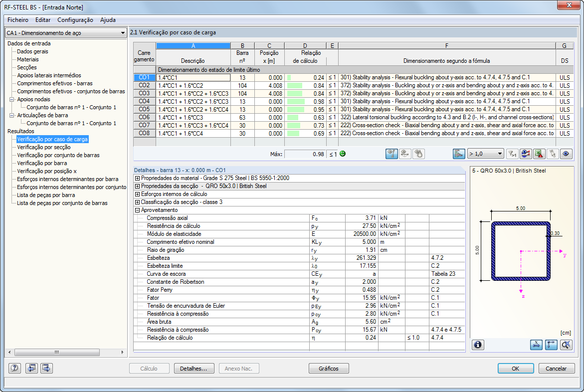The image size is (584, 392).
Task: Go to next table icon
Action: tap(46, 368)
